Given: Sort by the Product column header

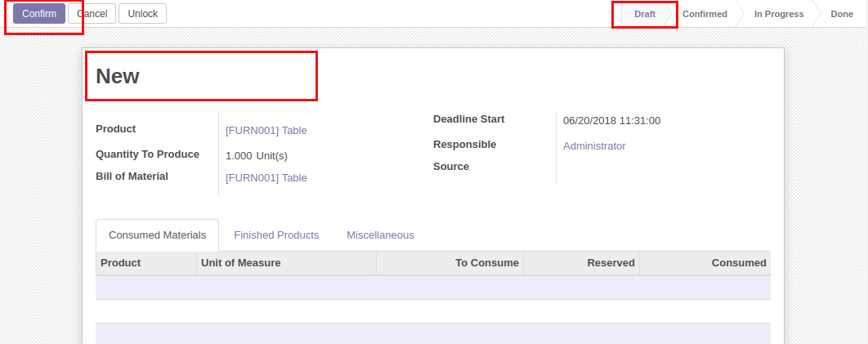Looking at the screenshot, I should coord(120,263).
